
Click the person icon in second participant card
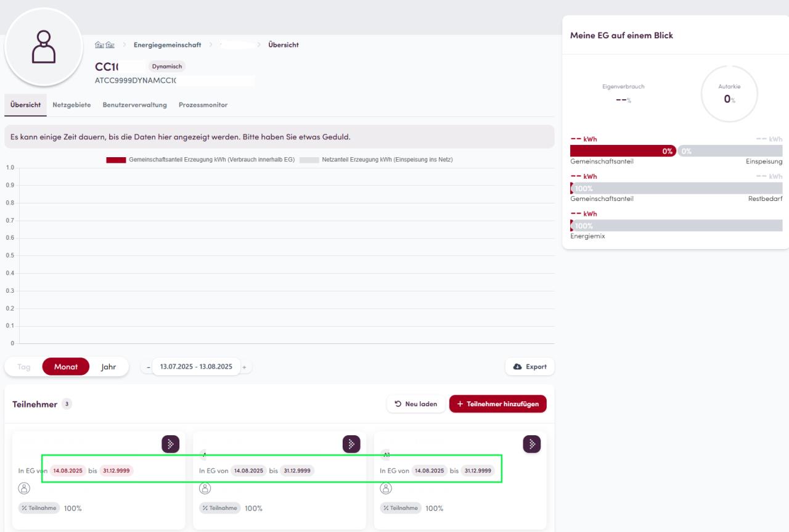(x=205, y=488)
